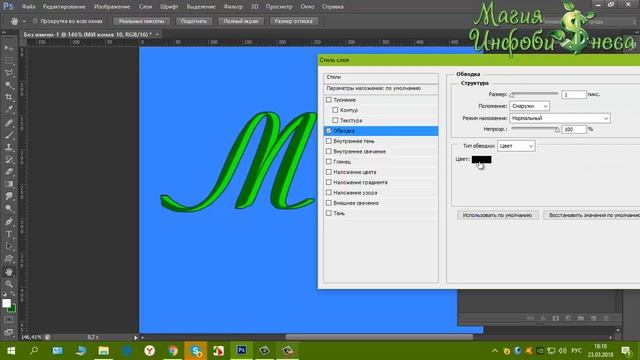Select the Zoom tool in toolbox

coord(9,284)
